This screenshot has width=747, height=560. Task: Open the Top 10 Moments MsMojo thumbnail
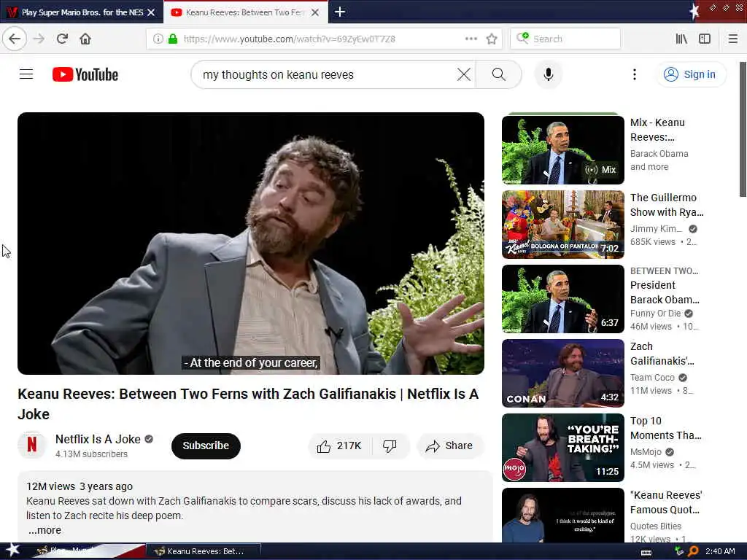pyautogui.click(x=563, y=448)
